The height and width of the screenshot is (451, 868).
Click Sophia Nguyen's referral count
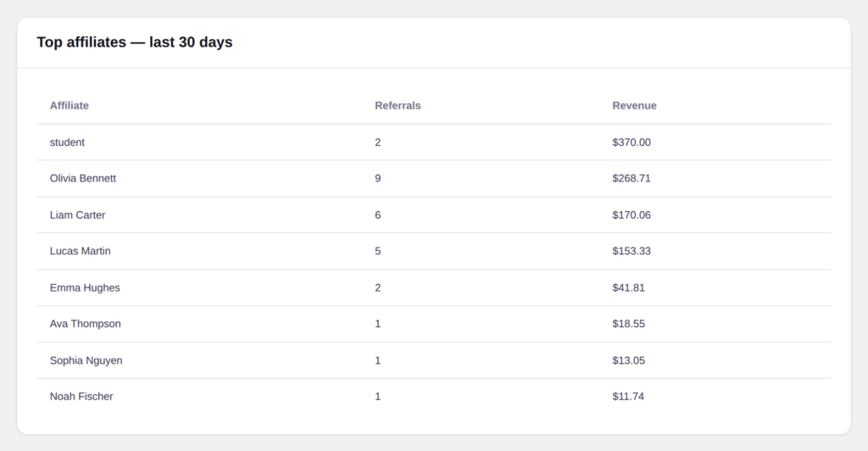pos(377,360)
